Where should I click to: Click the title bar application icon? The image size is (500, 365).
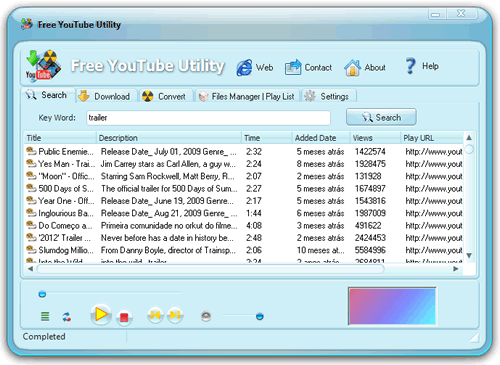pos(27,24)
